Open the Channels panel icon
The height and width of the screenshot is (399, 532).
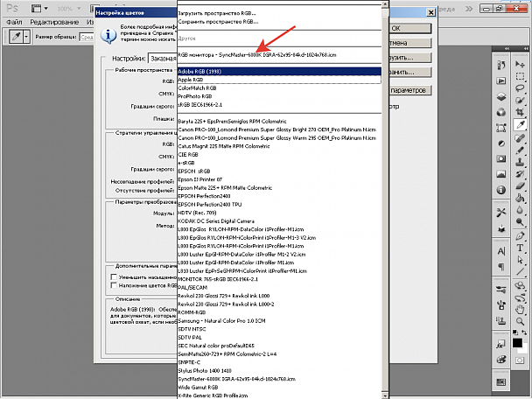501,112
